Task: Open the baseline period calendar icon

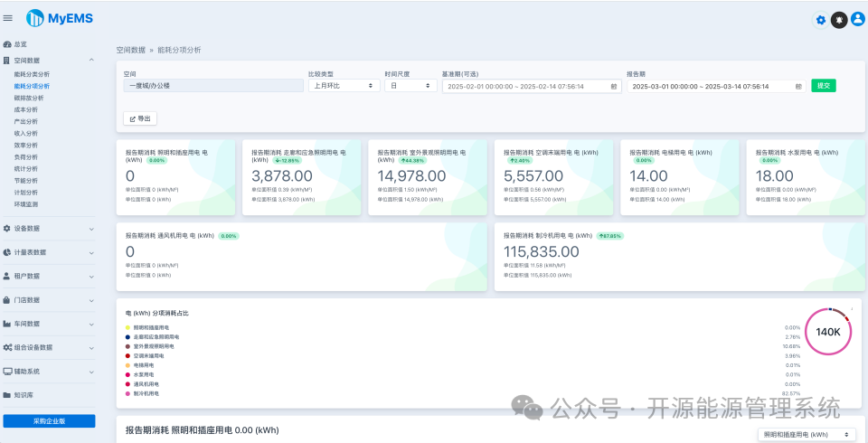Action: click(x=613, y=87)
